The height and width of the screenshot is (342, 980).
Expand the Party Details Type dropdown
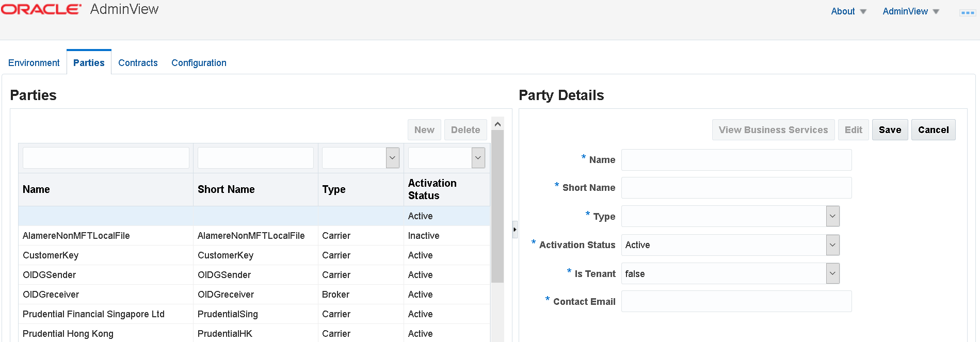(x=832, y=216)
